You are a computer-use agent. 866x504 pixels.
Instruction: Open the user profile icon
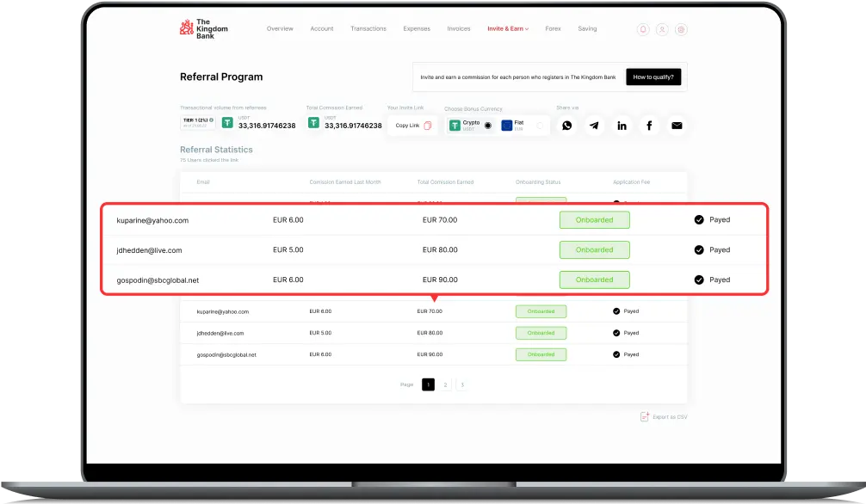(662, 29)
